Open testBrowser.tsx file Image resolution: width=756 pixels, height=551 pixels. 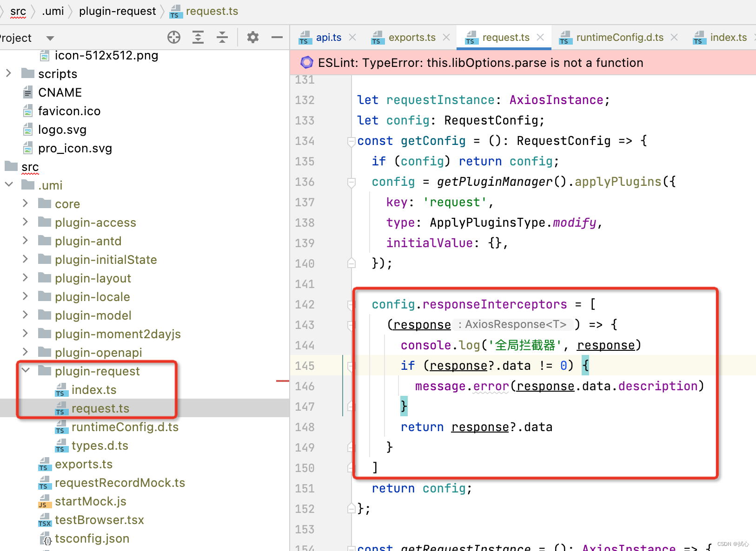[x=99, y=520]
